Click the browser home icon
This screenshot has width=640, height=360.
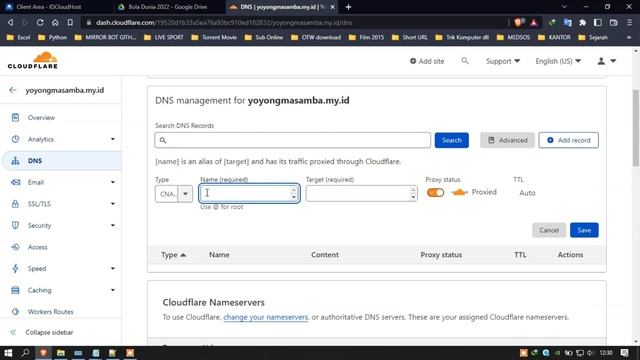55,22
